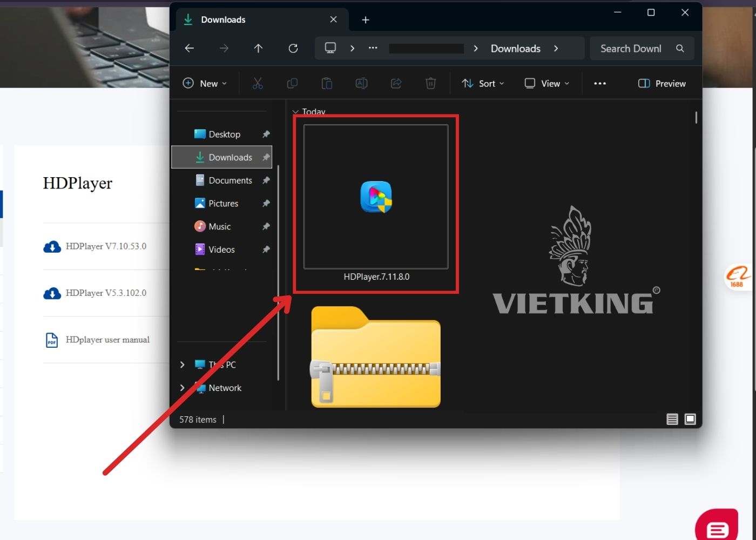This screenshot has width=756, height=540.
Task: Rename the selected file via toolbar icon
Action: [361, 83]
